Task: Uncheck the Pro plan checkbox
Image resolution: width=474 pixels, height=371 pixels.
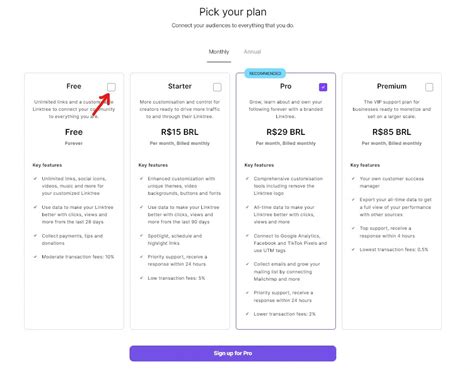Action: (323, 87)
